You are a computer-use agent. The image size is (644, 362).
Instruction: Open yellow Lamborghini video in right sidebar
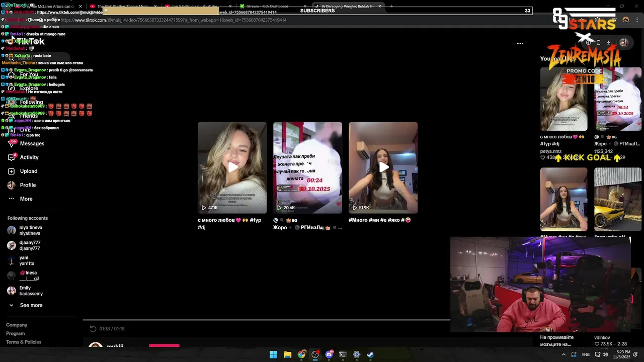618,200
